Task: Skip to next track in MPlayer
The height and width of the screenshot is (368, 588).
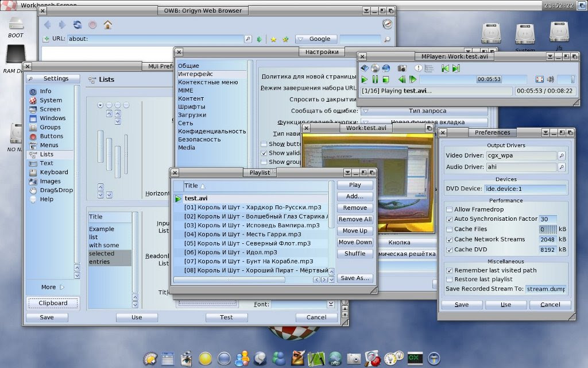Action: point(456,68)
